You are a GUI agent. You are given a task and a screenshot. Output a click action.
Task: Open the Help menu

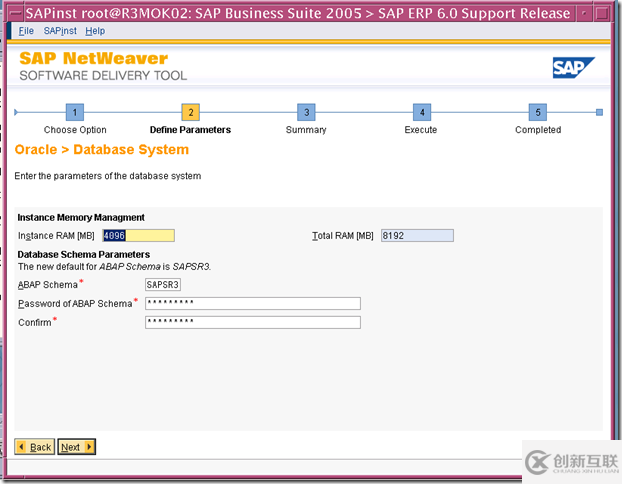(95, 31)
